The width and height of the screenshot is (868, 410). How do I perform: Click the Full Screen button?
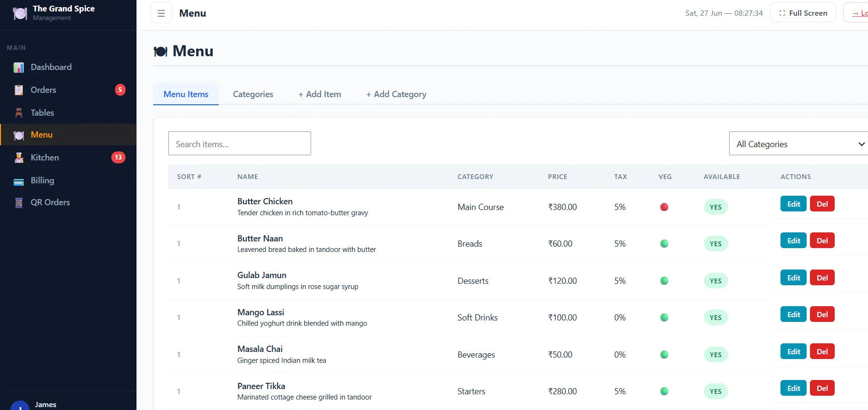pos(803,13)
